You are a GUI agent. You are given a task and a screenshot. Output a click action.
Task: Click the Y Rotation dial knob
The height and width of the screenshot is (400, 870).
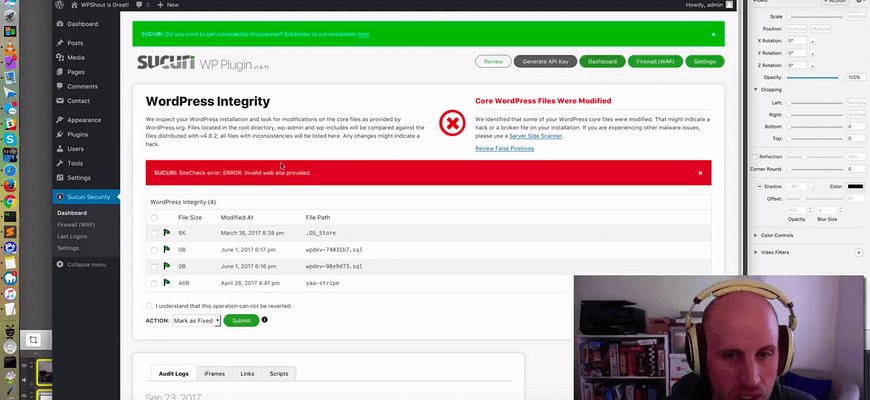coord(812,53)
